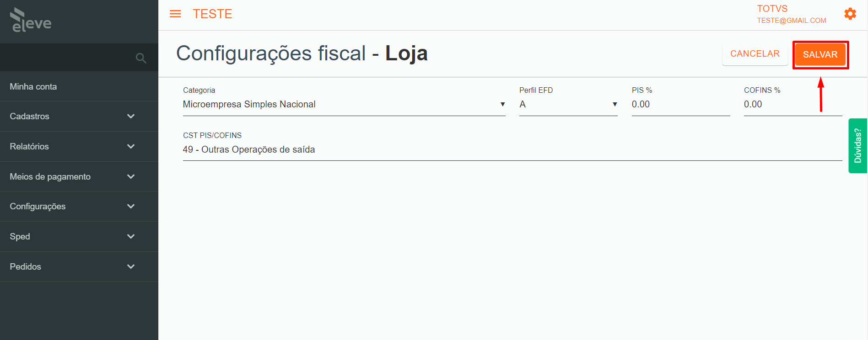The image size is (868, 340).
Task: Expand the Pedidos chevron
Action: (131, 266)
